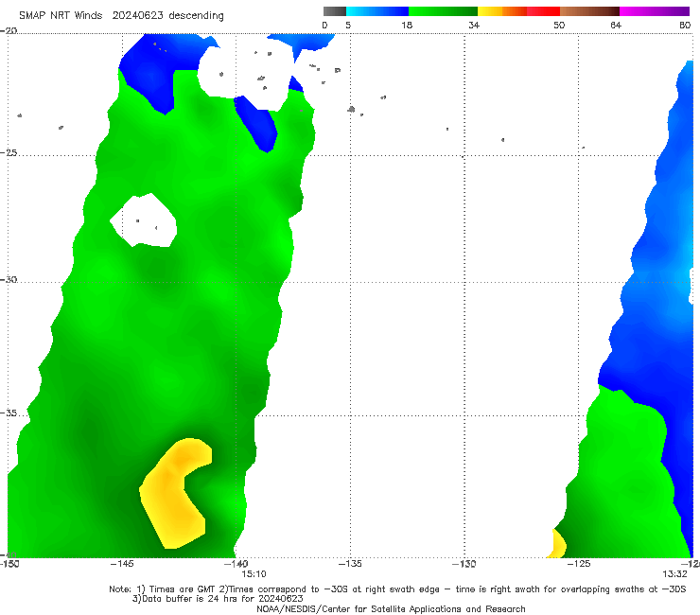Click the 'NOAA/NESDIS/Center for Satellite Applications and Research' credit
700x615 pixels.
[391, 609]
